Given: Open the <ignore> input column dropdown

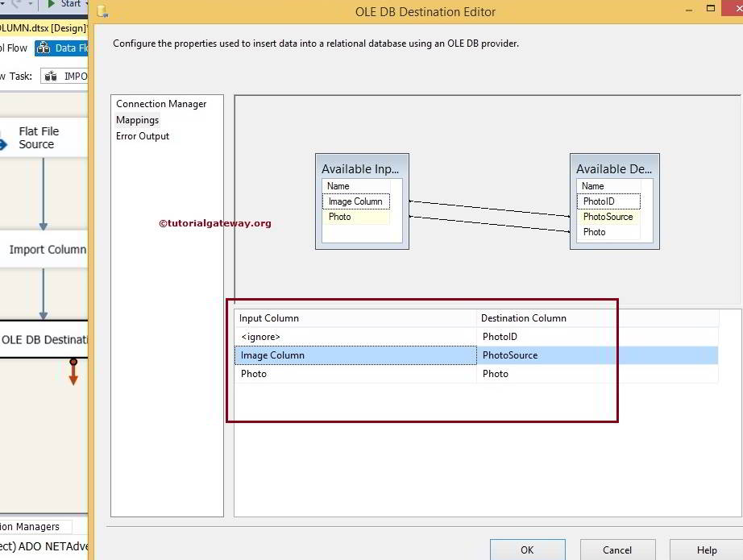Looking at the screenshot, I should point(355,337).
